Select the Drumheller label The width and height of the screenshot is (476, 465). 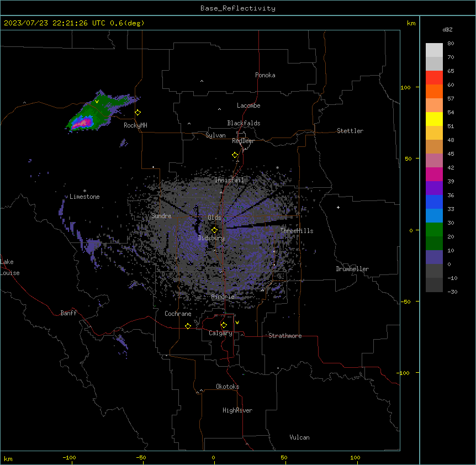pos(352,269)
